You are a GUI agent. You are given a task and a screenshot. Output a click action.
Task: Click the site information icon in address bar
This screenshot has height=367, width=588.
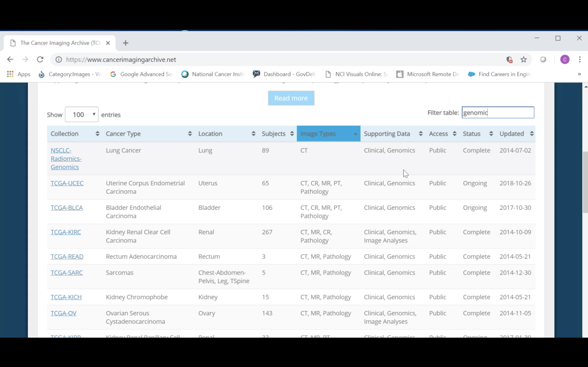[58, 59]
